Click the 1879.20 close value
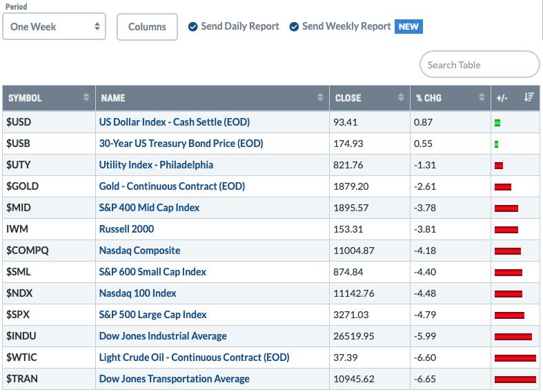 point(351,186)
